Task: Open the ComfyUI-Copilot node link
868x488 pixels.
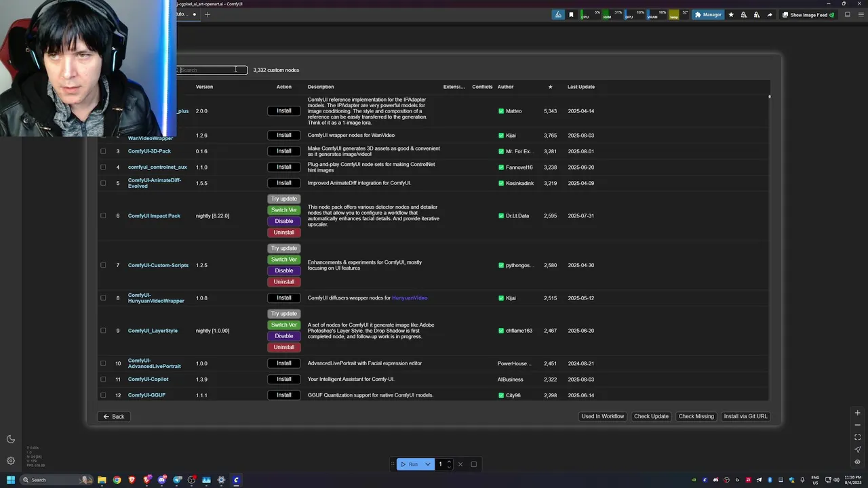Action: [x=148, y=380]
